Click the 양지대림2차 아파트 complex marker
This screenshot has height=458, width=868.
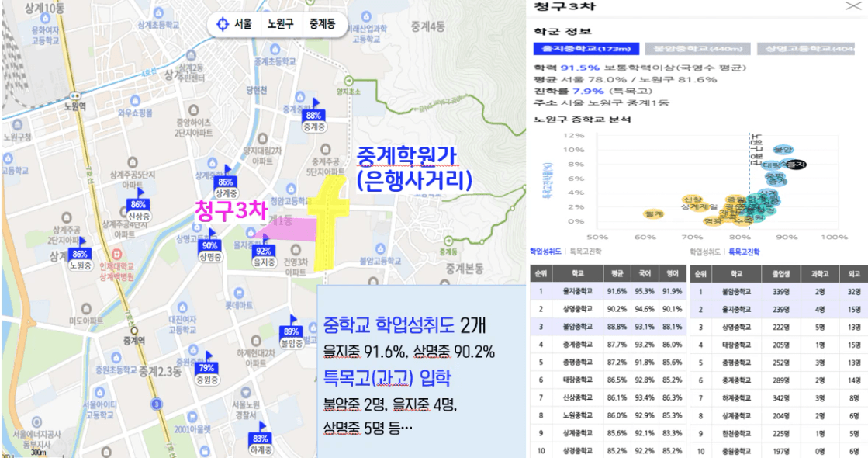(x=262, y=138)
